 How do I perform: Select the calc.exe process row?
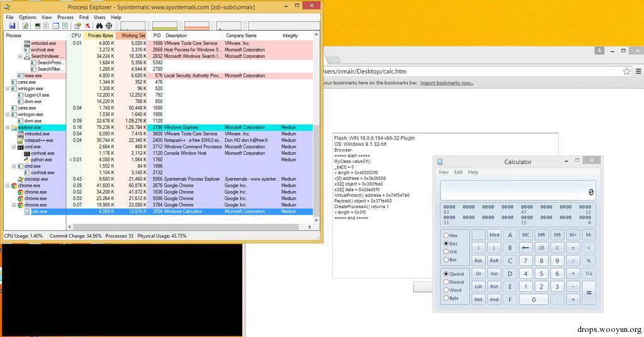158,211
